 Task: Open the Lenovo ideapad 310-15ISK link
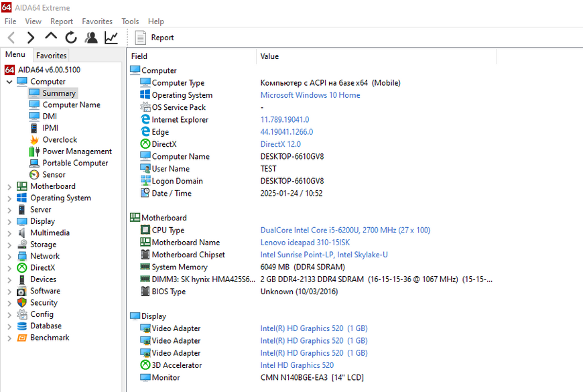305,243
